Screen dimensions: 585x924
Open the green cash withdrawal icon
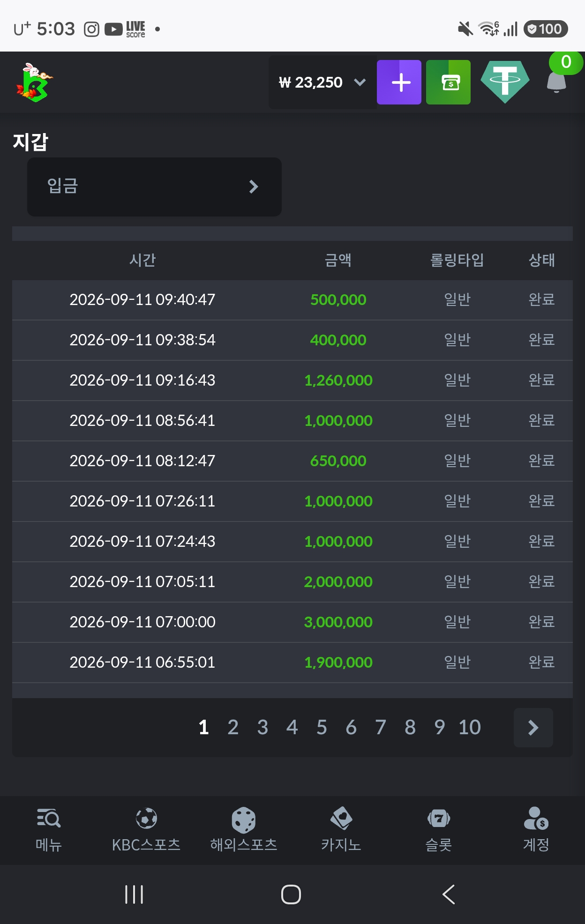click(448, 82)
